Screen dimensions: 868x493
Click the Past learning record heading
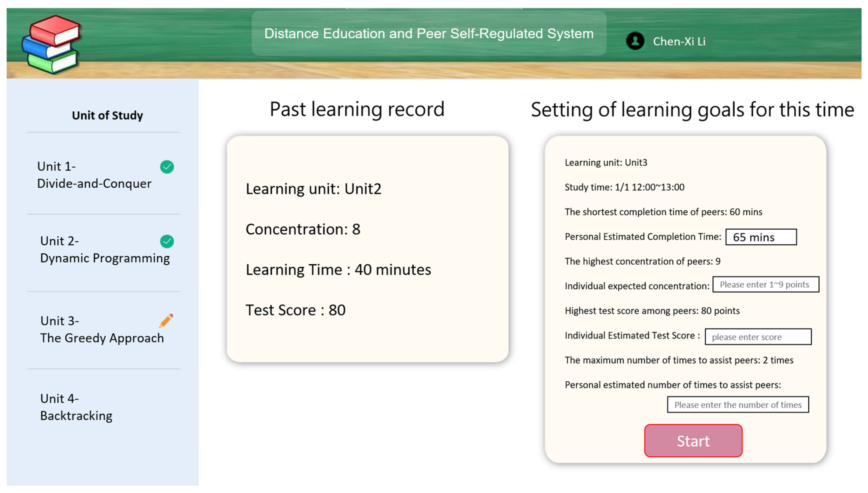(356, 109)
